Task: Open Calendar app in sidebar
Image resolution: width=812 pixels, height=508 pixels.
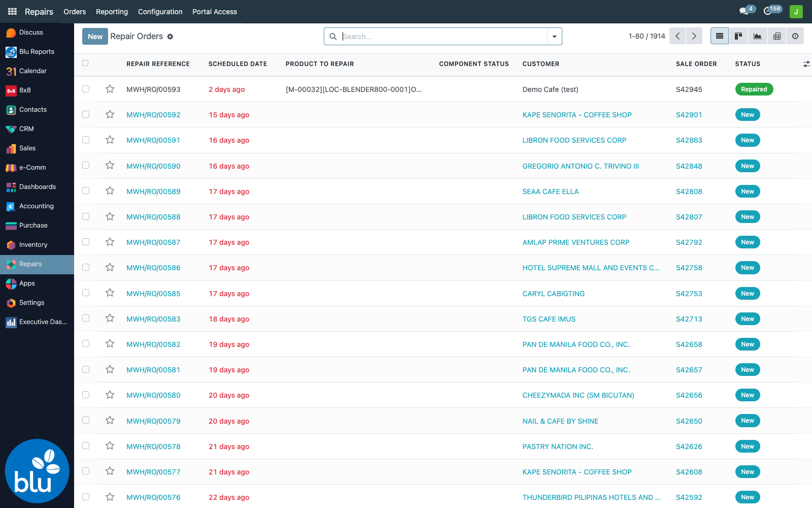Action: tap(37, 71)
